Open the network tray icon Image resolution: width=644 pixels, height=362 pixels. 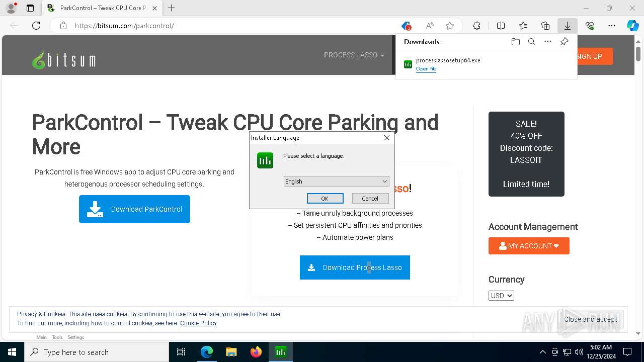(x=567, y=352)
